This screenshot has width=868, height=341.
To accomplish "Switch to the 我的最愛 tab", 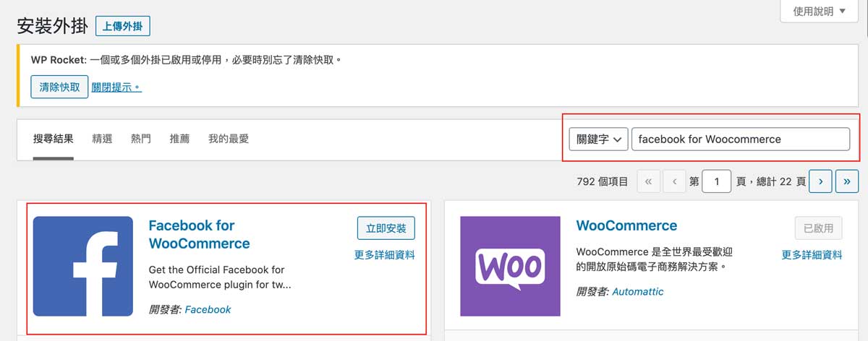I will (229, 139).
